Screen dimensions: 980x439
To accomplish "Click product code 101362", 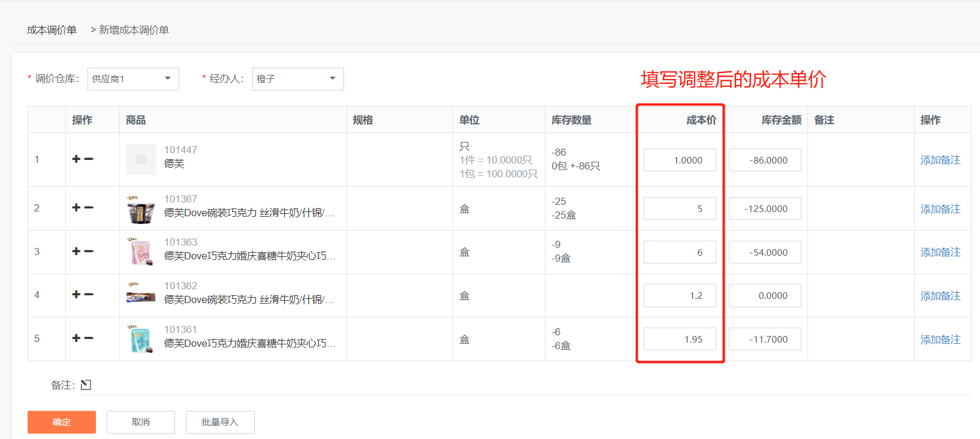I will coord(180,286).
